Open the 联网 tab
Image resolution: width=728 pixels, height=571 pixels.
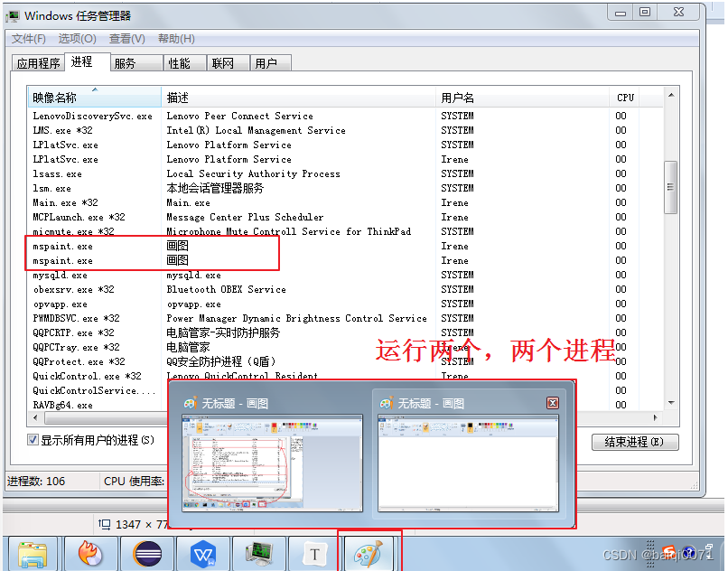click(x=228, y=63)
